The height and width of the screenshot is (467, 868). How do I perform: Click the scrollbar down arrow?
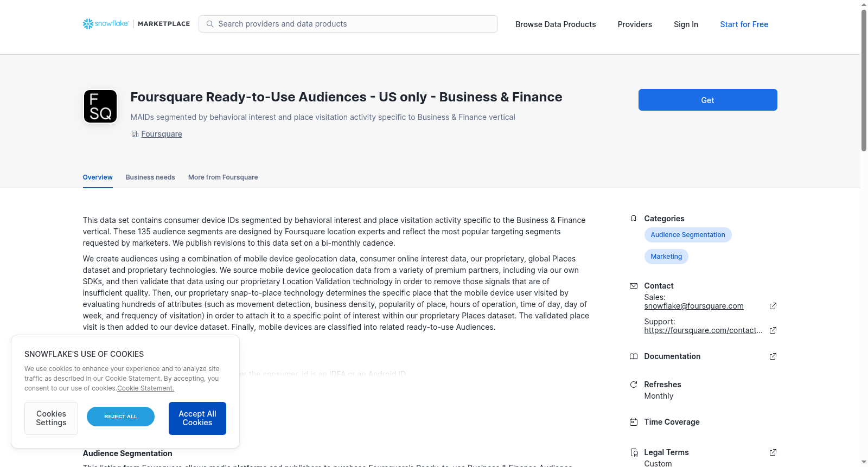[x=864, y=462]
